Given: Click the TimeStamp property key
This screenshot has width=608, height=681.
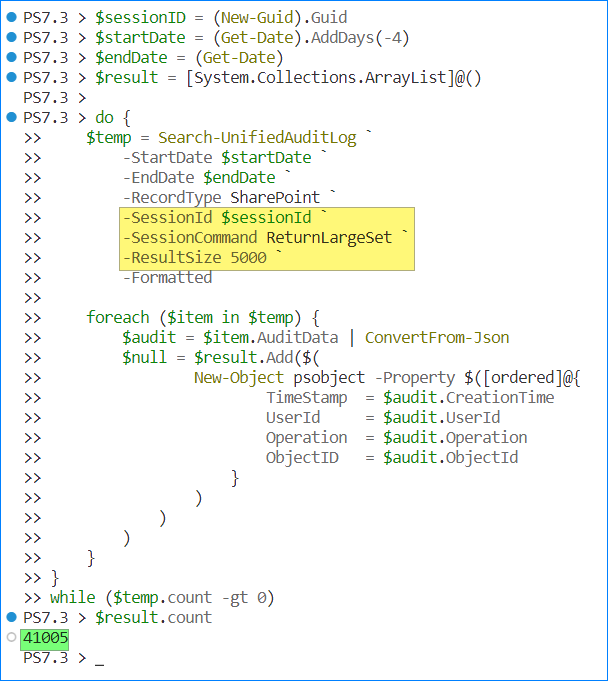Looking at the screenshot, I should [x=307, y=398].
